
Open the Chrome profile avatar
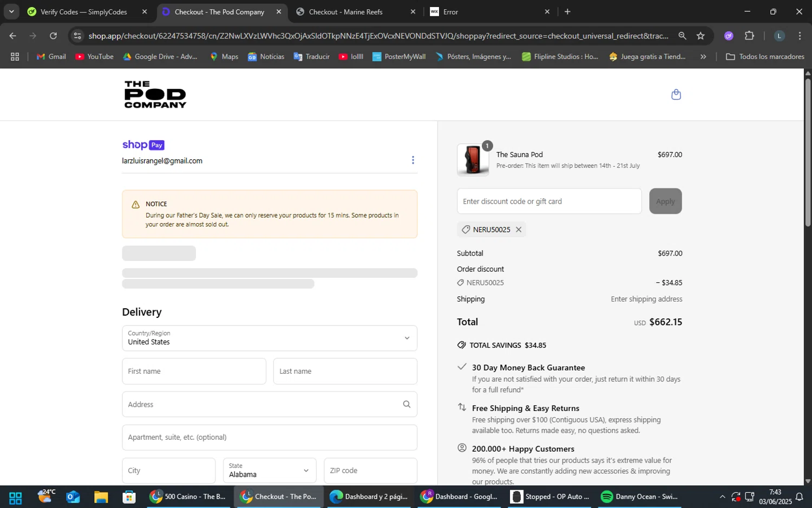click(779, 36)
